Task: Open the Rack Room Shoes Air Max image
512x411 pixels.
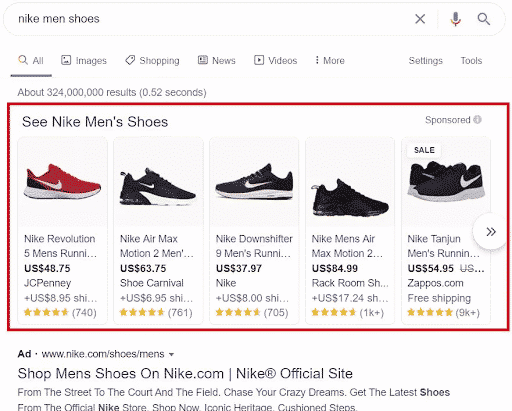Action: coord(350,182)
